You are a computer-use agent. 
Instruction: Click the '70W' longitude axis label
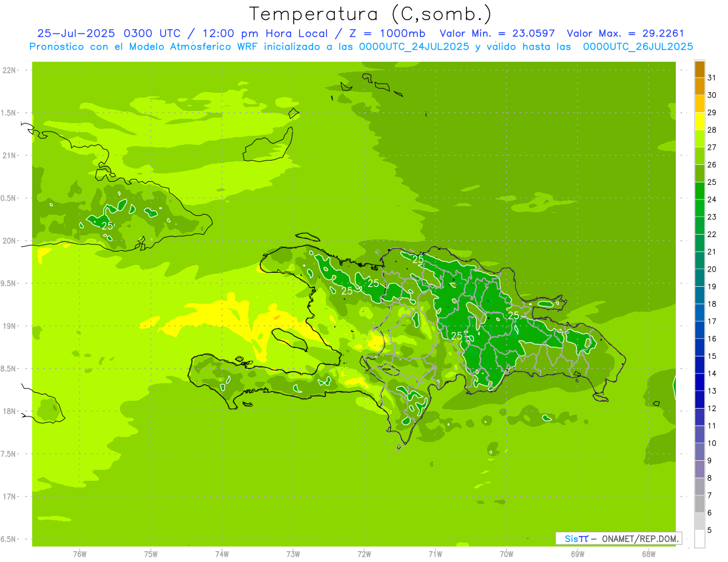(506, 554)
